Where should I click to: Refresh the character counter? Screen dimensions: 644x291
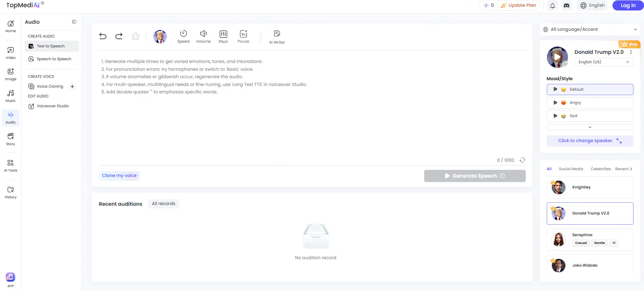click(523, 160)
